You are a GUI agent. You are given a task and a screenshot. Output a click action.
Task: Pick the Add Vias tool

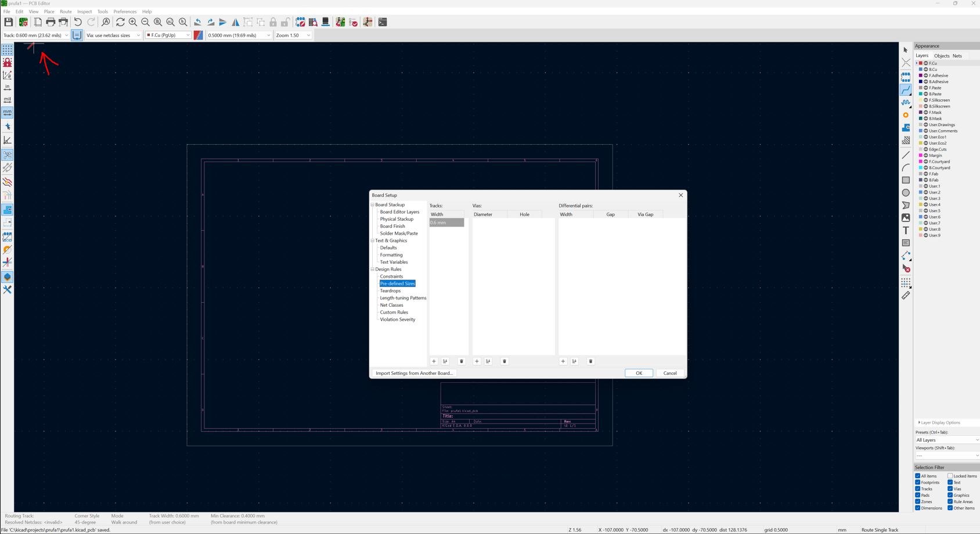pyautogui.click(x=906, y=115)
